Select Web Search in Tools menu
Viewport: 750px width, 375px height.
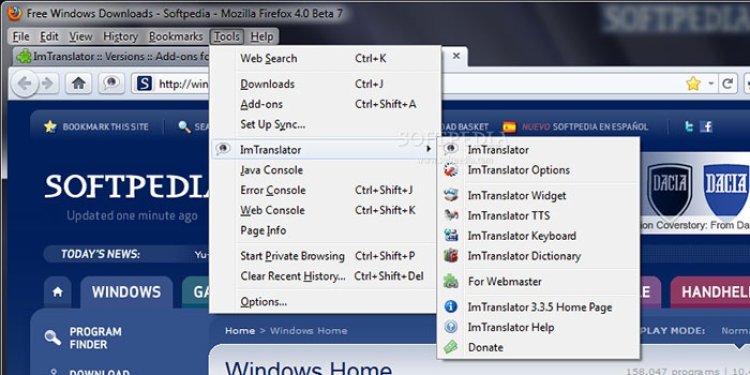coord(325,58)
